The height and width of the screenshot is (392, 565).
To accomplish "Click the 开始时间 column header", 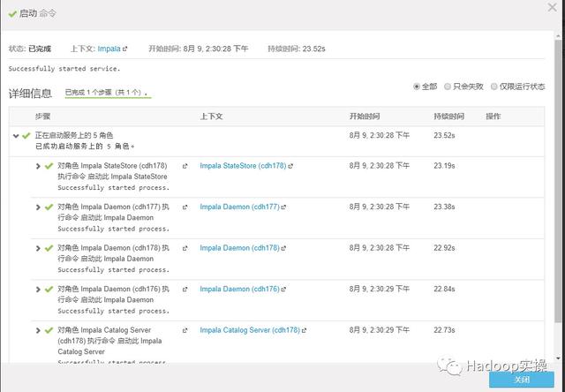I will tap(365, 117).
